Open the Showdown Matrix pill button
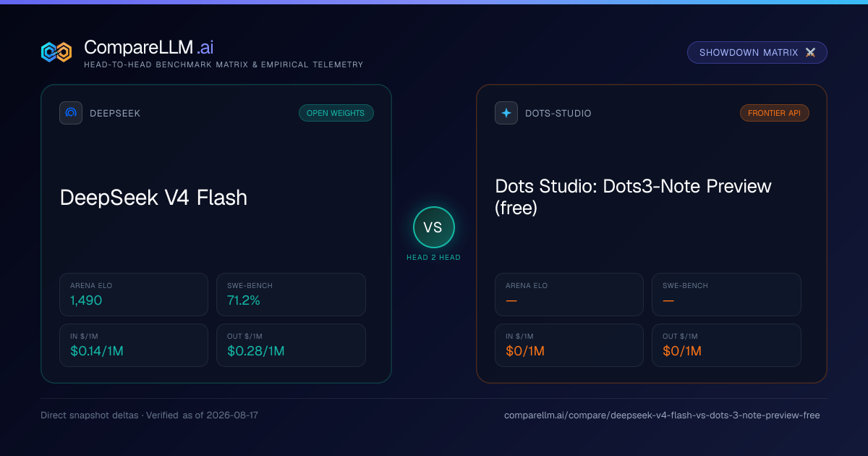 coord(757,53)
